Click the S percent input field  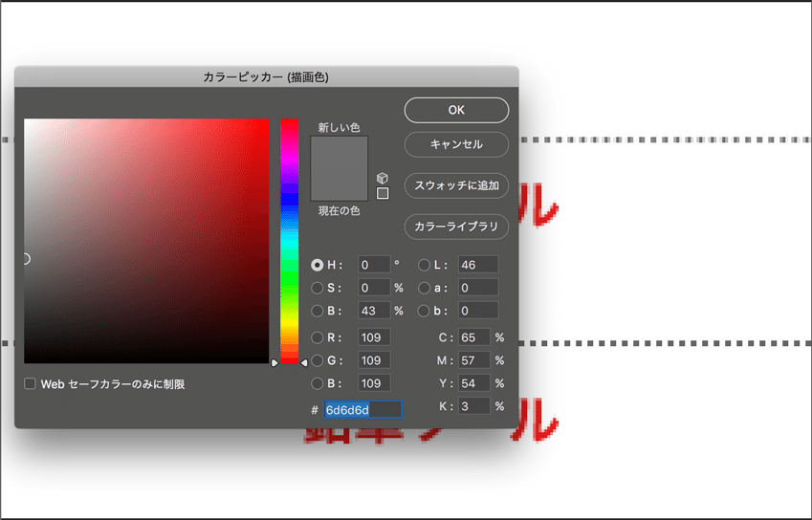pos(374,288)
